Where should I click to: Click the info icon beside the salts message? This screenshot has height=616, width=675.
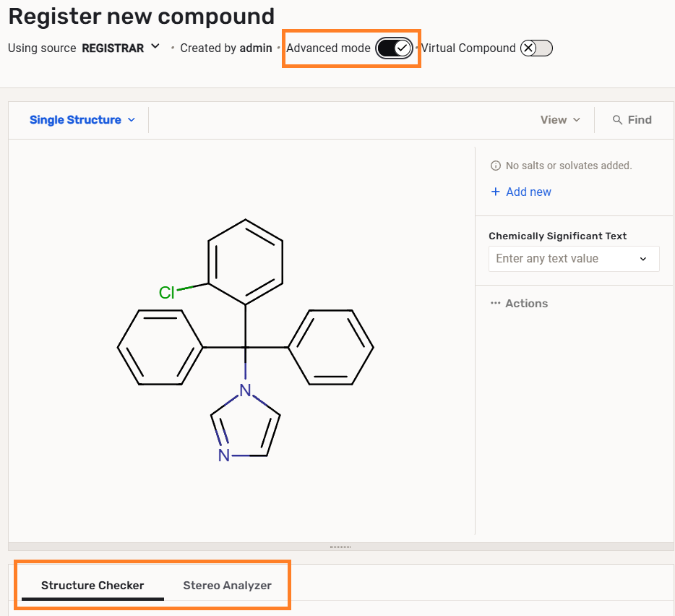(x=495, y=166)
